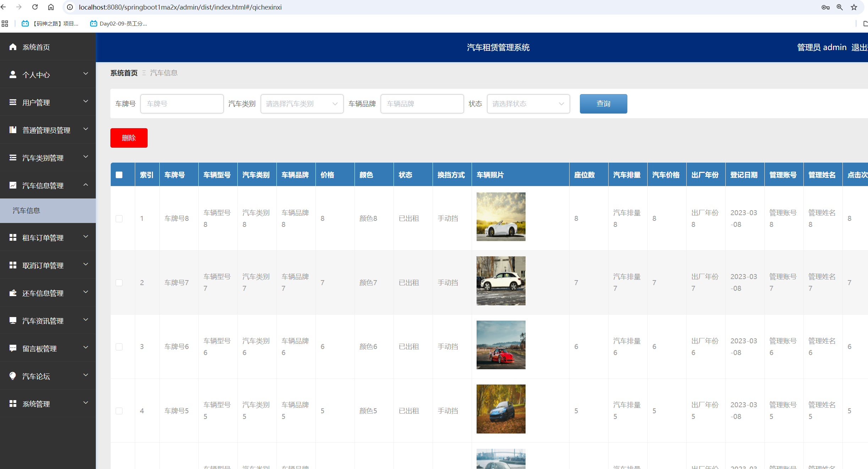Reload the page with refresh icon

pyautogui.click(x=35, y=7)
